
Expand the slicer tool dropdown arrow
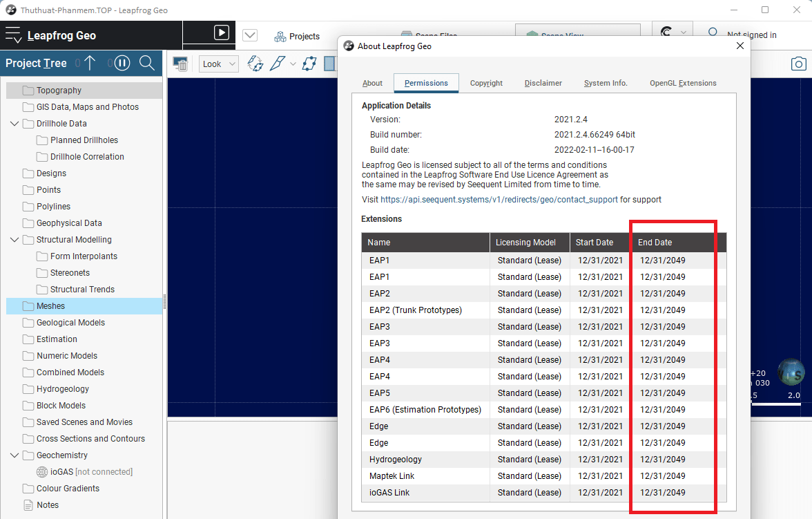coord(293,64)
